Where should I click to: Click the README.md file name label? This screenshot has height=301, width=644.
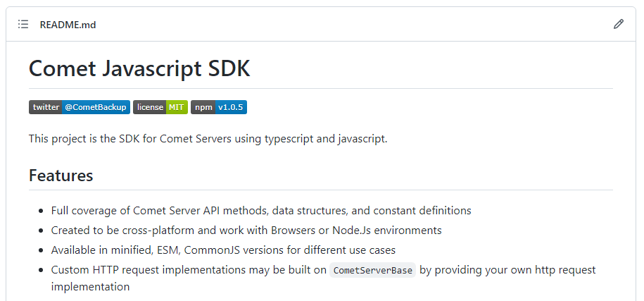(68, 25)
